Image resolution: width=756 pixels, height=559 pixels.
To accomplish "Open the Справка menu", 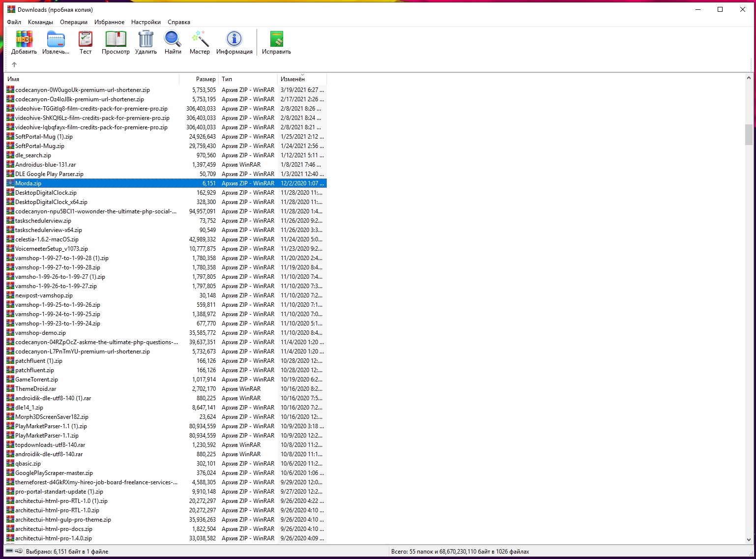I will (x=179, y=22).
